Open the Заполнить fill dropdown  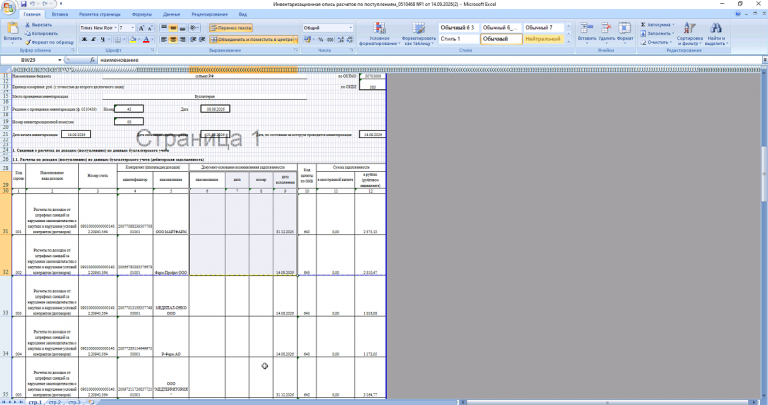[657, 33]
